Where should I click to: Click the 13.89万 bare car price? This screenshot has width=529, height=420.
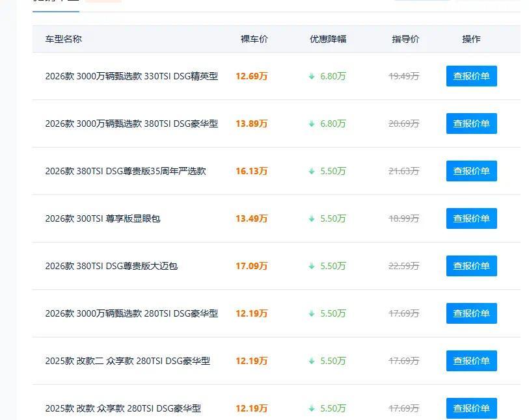(251, 124)
